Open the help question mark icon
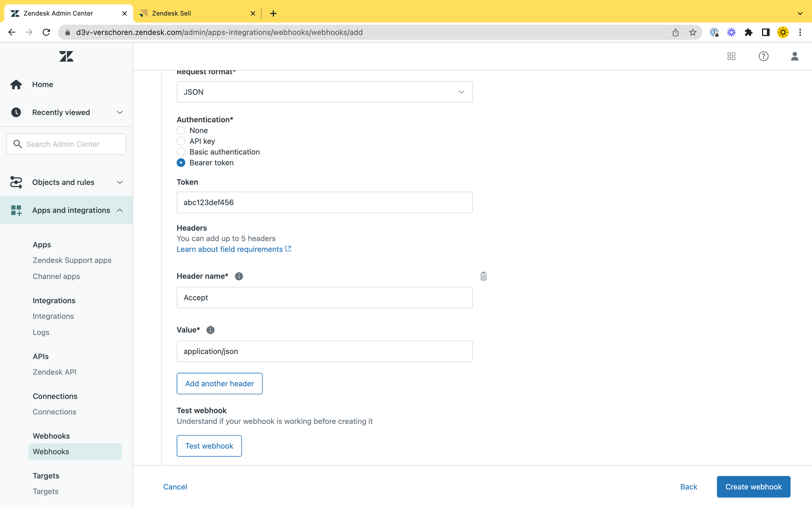 [x=763, y=56]
